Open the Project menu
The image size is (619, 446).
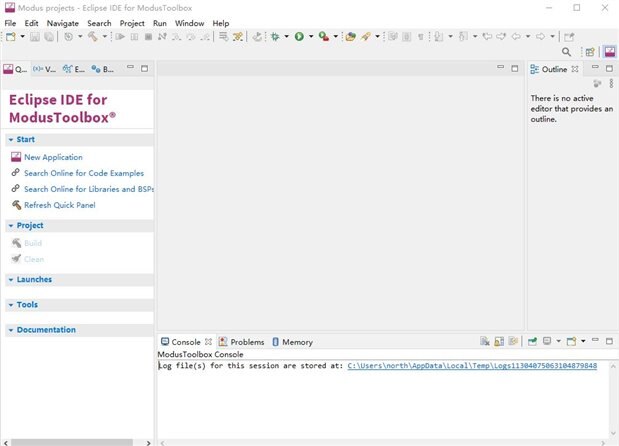pyautogui.click(x=132, y=23)
